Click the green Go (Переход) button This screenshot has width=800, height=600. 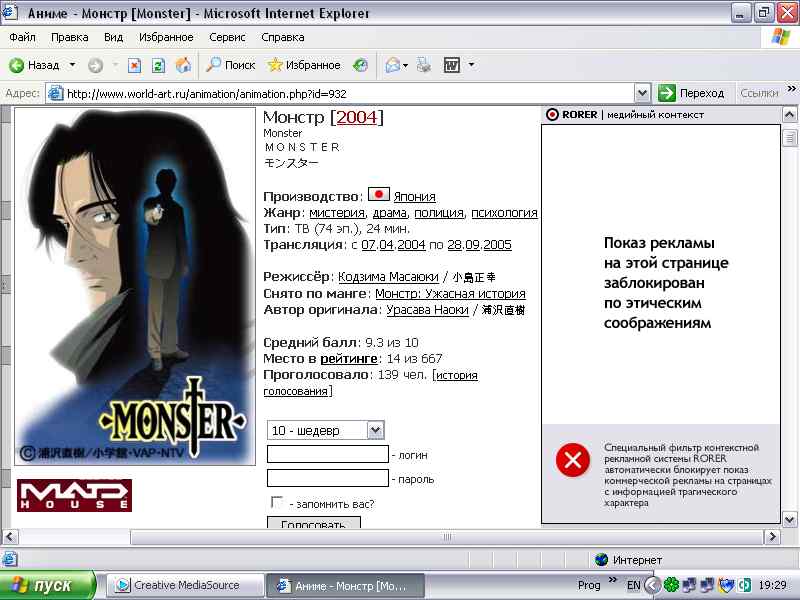pos(691,93)
